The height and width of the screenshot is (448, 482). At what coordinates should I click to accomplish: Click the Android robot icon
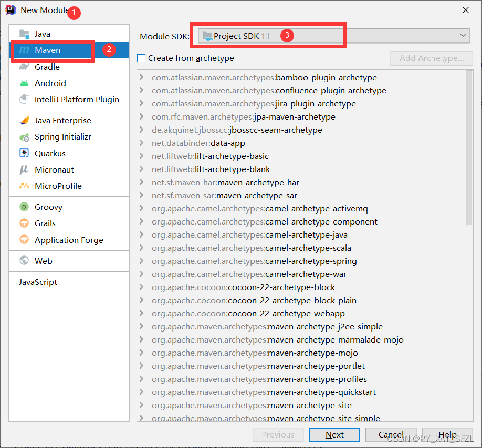point(24,83)
